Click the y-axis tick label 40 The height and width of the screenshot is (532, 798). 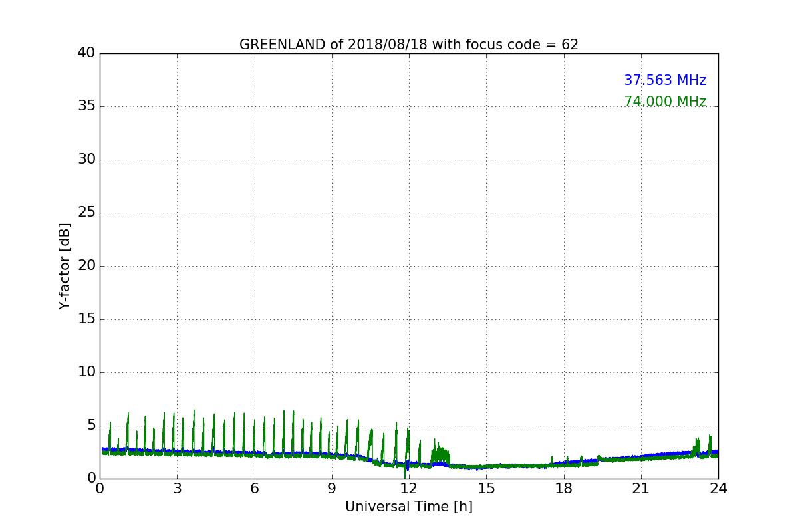pyautogui.click(x=86, y=53)
